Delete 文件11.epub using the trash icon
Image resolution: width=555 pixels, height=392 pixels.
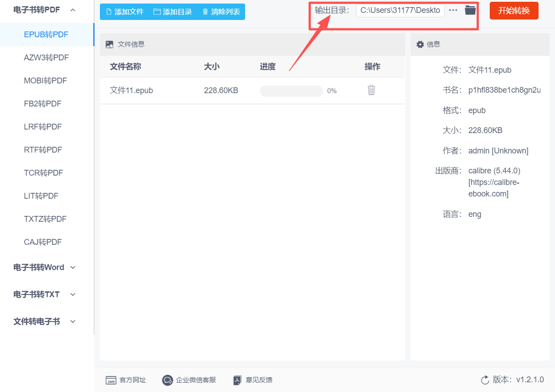coord(371,90)
